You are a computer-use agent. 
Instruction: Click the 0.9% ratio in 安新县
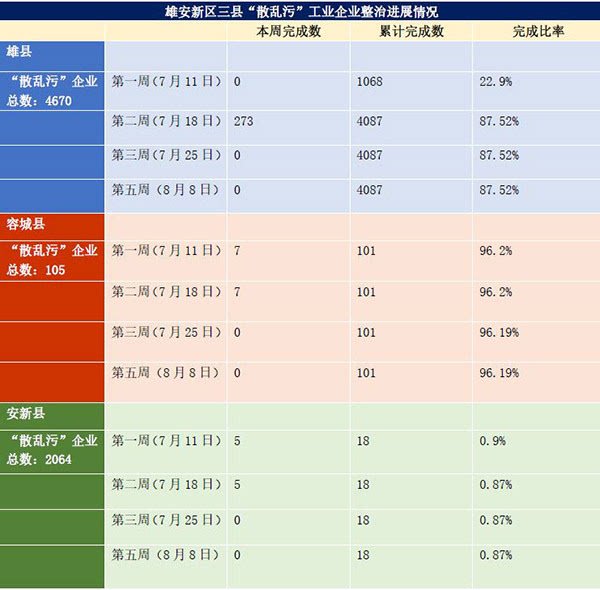[492, 440]
